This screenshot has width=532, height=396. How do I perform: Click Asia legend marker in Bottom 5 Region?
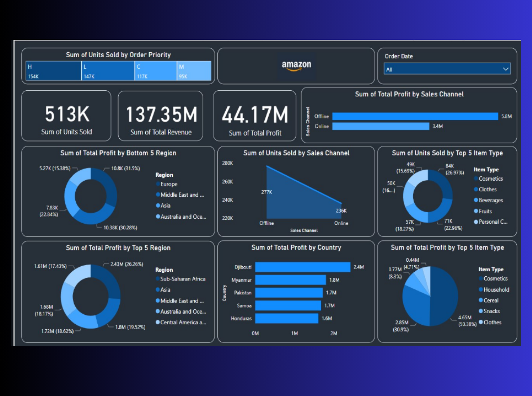click(x=158, y=205)
